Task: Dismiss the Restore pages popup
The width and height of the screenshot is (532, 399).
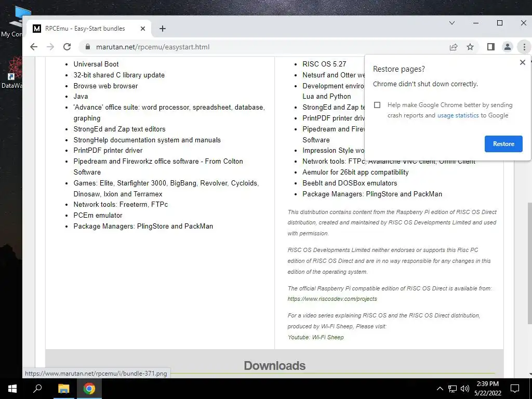Action: pos(523,62)
